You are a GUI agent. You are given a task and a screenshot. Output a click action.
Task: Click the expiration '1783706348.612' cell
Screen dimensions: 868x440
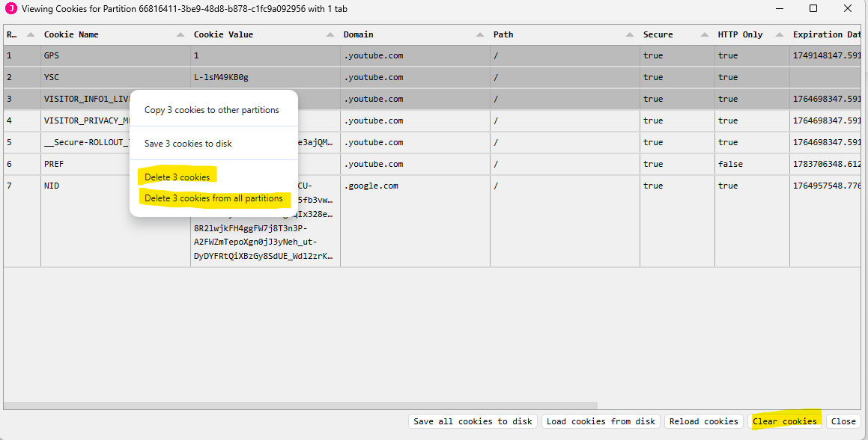pos(827,164)
